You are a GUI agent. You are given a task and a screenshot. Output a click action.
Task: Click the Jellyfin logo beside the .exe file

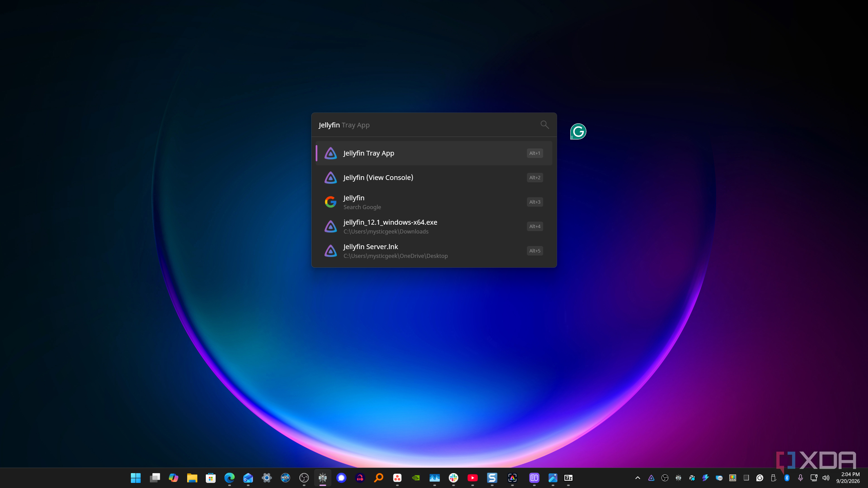point(331,226)
